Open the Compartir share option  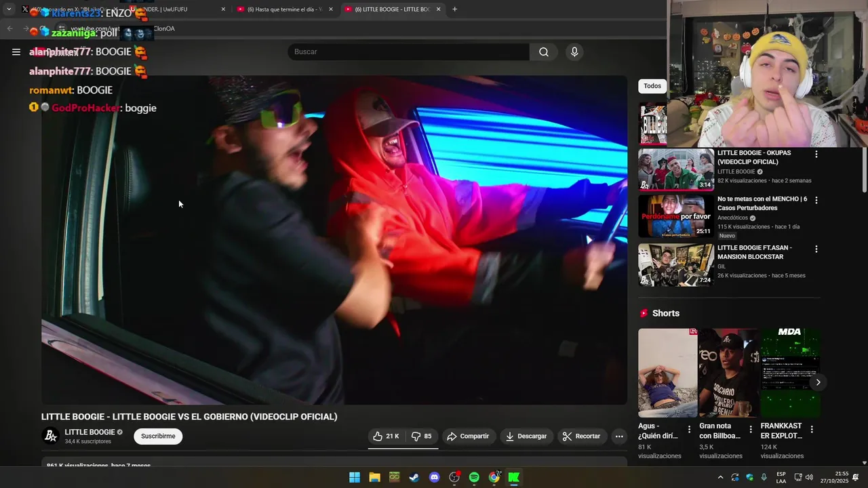click(x=468, y=436)
